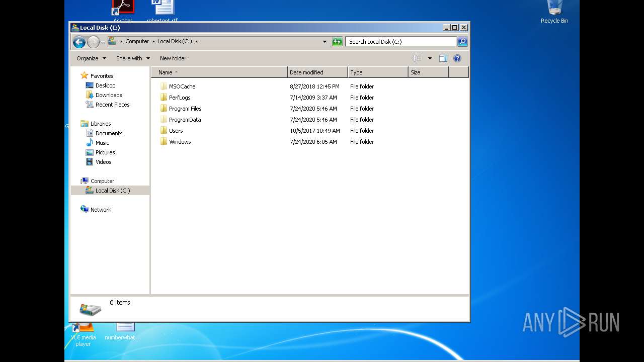The height and width of the screenshot is (362, 644).
Task: Select Favorites in navigation pane
Action: point(102,76)
